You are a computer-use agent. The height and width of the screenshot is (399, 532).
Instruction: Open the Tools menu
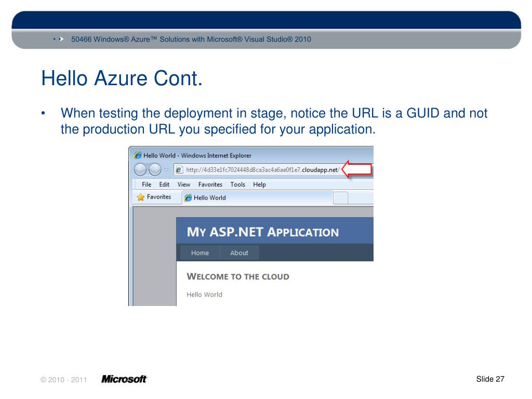(237, 184)
